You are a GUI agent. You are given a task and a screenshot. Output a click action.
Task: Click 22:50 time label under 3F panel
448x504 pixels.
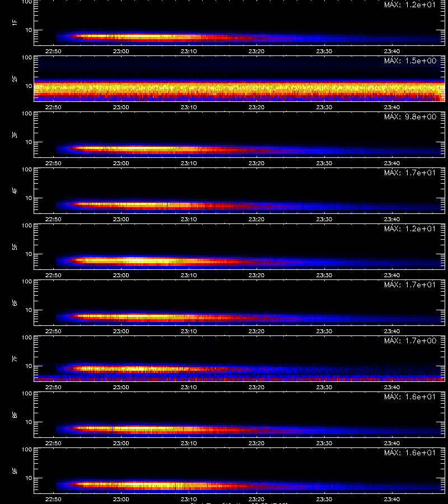click(53, 163)
